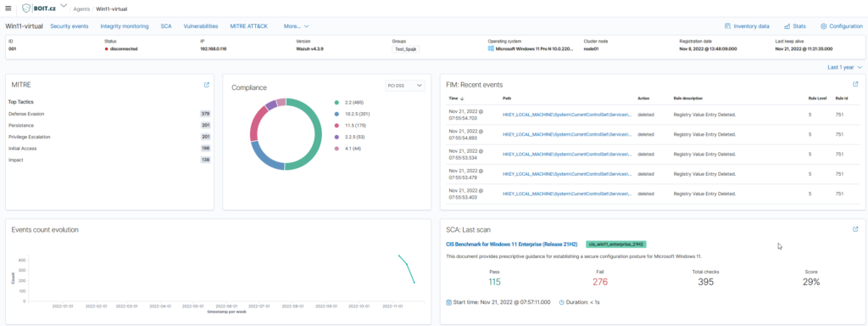Screen dimensions: 868x326
Task: Open MITRE panel external link icon
Action: coord(207,85)
